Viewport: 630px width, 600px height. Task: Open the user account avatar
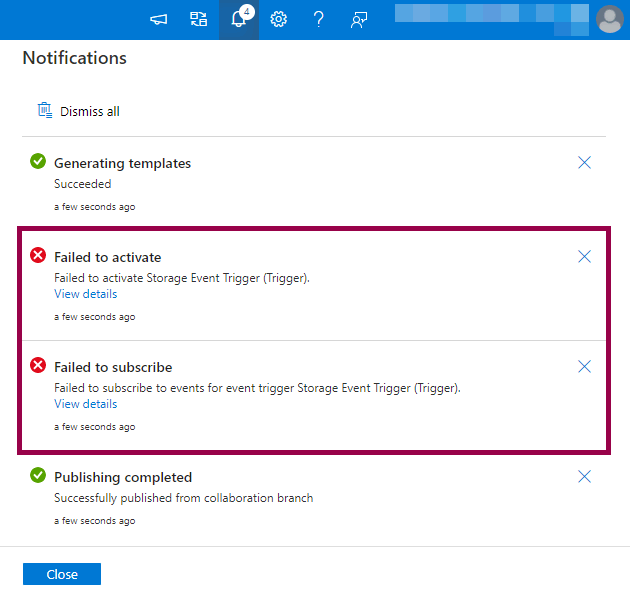[609, 20]
